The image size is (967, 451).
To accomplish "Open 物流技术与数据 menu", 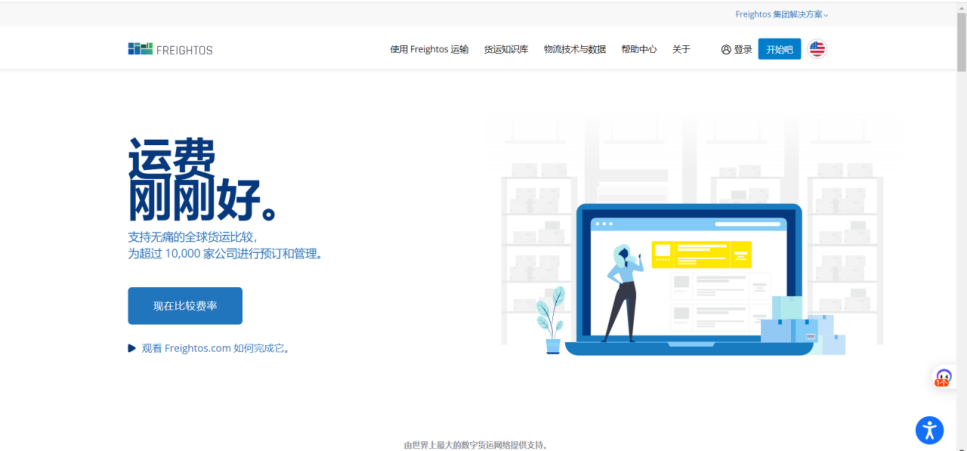I will coord(575,49).
